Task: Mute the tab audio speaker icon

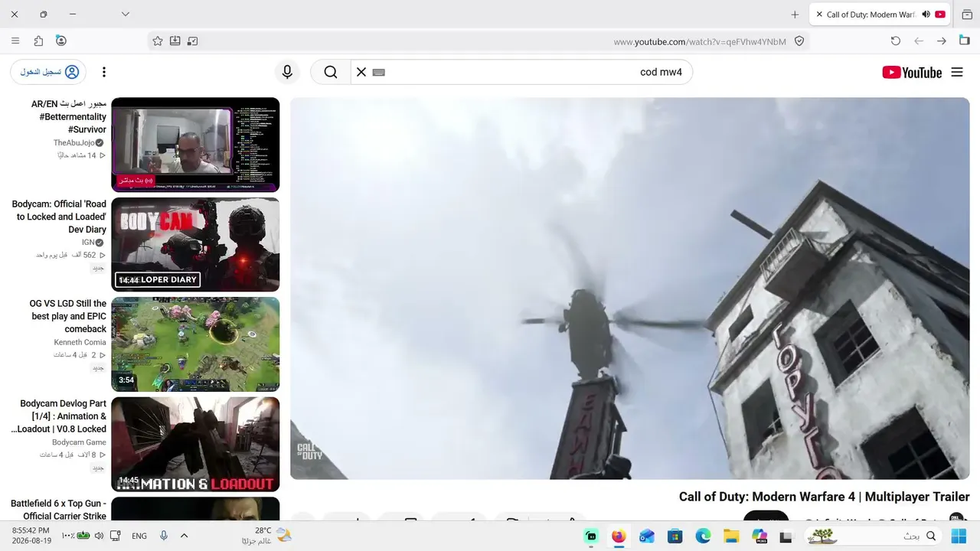Action: click(x=926, y=15)
